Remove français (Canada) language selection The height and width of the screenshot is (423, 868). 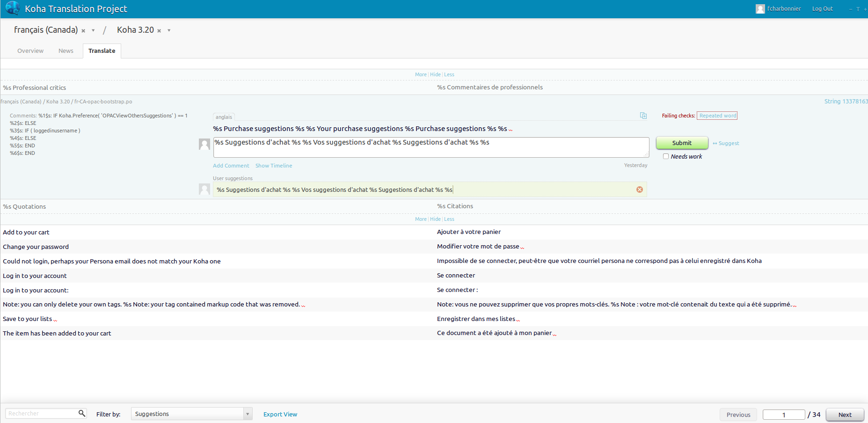click(x=83, y=31)
